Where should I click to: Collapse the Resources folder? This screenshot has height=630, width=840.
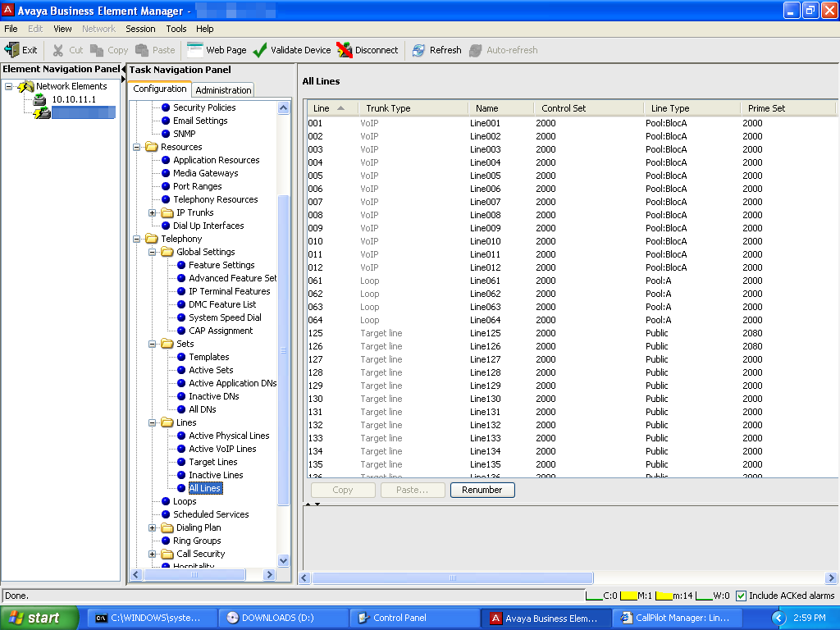137,147
